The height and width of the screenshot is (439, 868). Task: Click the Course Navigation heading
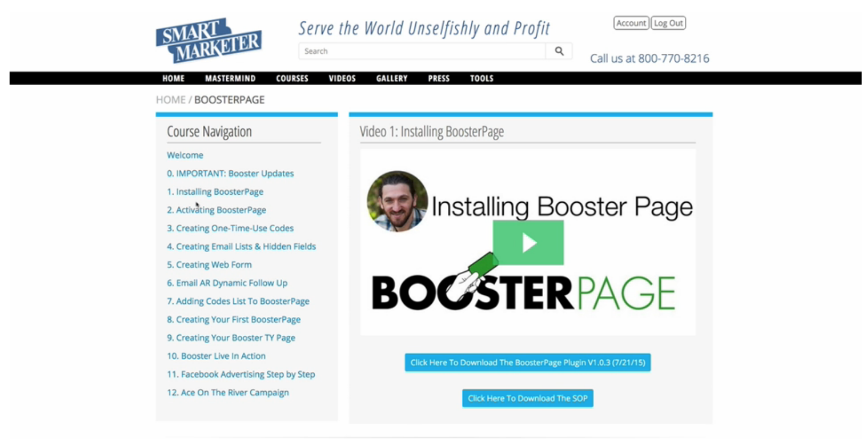coord(209,131)
